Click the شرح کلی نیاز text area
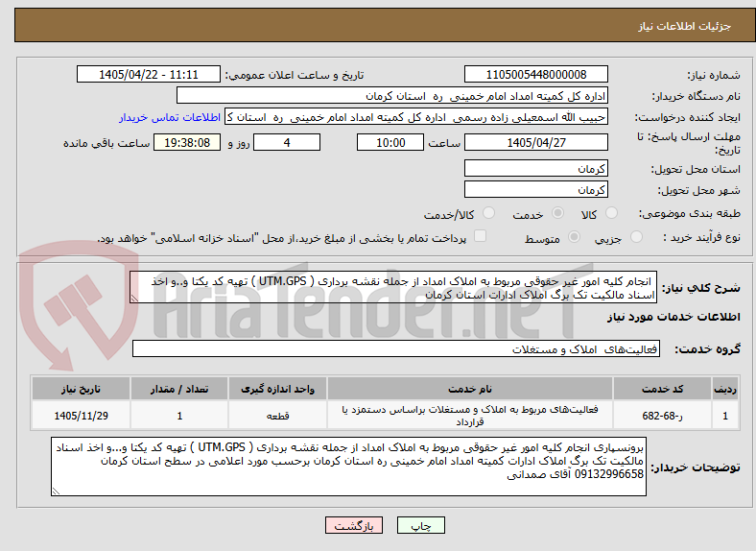The image size is (756, 551). pos(393,287)
